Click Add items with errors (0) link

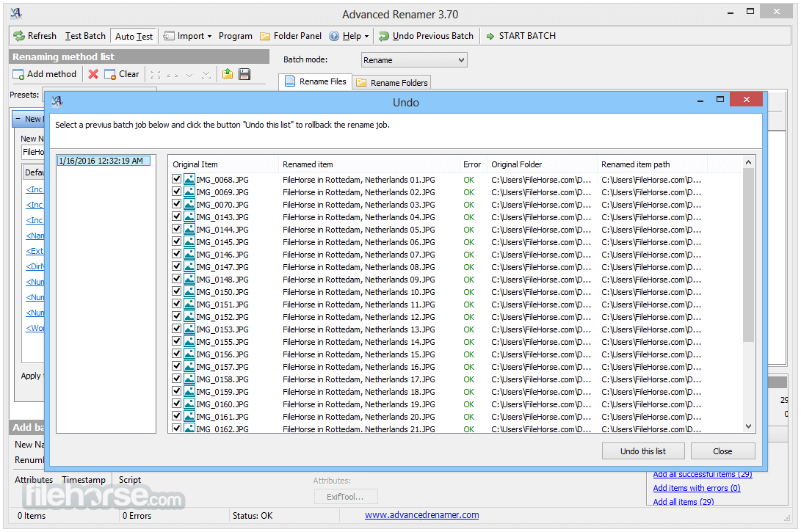[x=697, y=488]
